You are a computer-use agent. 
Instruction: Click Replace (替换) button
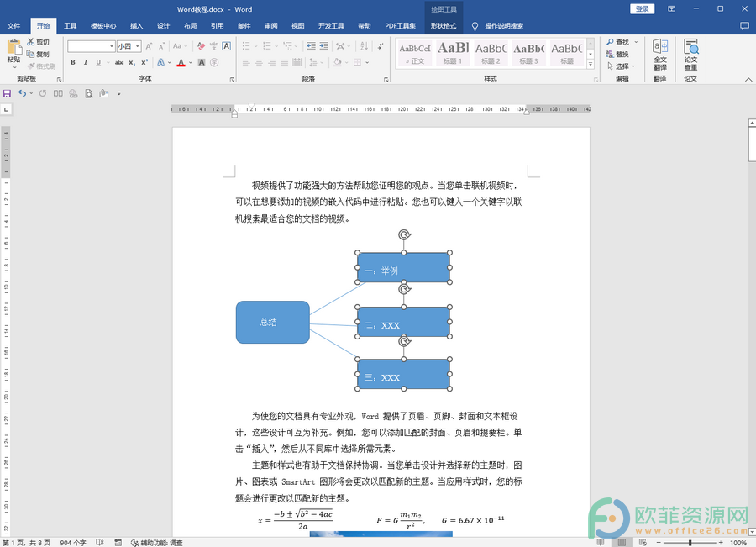(618, 54)
